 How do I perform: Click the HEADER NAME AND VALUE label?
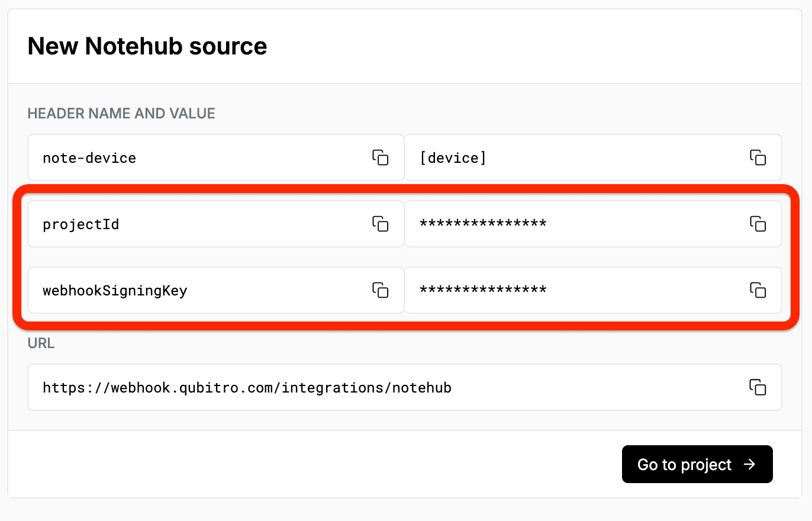[121, 113]
